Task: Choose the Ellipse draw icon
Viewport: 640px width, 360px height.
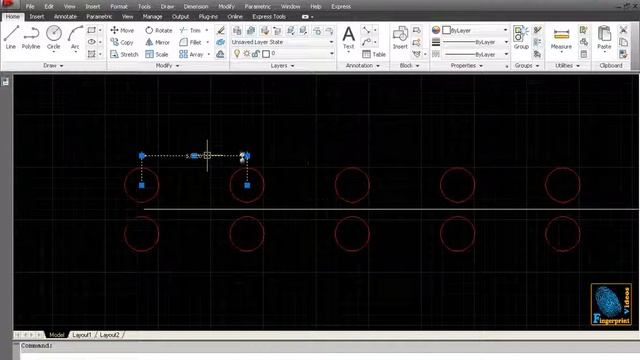Action: [x=91, y=42]
